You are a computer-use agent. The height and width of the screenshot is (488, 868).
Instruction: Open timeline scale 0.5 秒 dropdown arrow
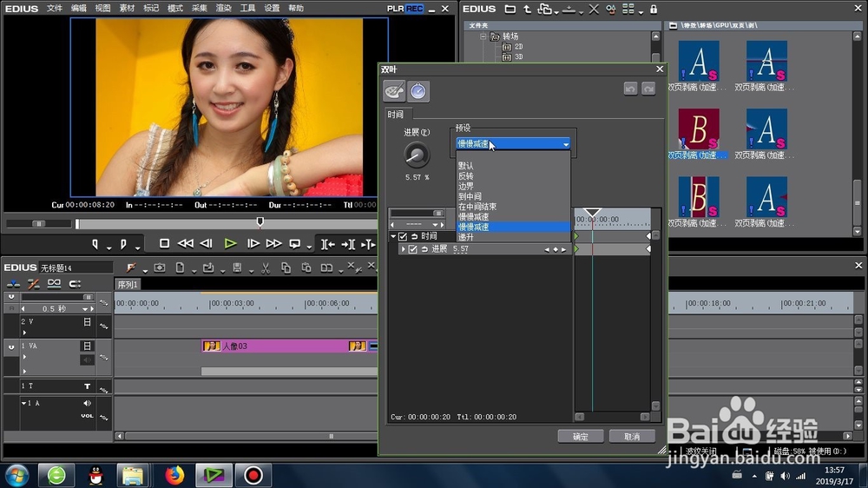click(85, 309)
